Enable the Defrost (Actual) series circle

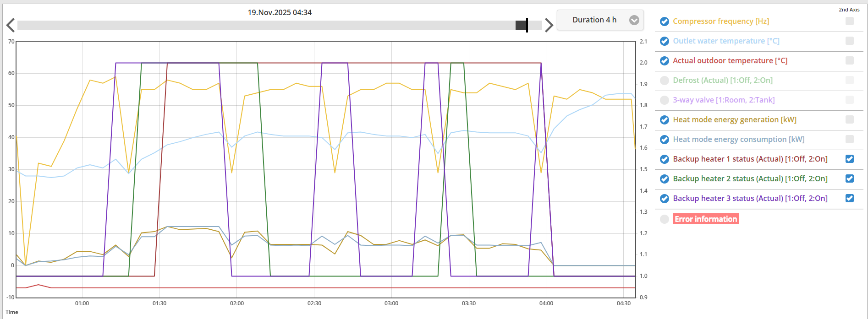coord(664,81)
